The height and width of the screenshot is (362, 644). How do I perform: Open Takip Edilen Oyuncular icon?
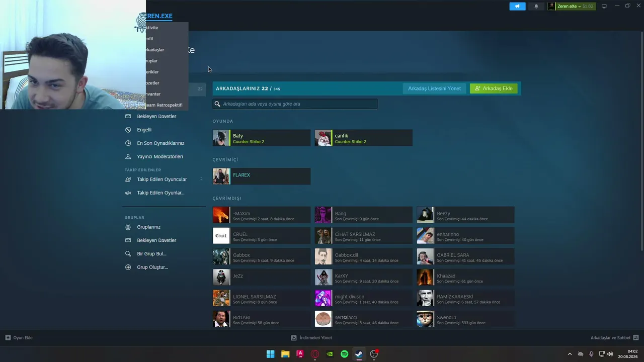pos(128,179)
